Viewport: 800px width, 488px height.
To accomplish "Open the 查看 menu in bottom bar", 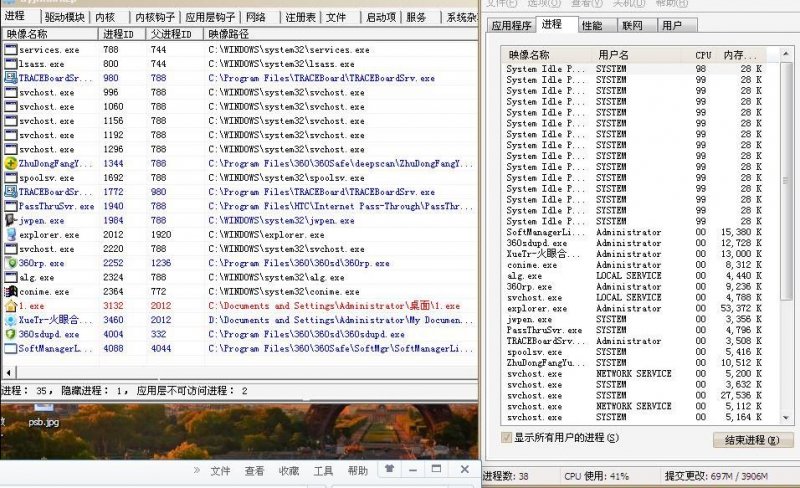I will point(254,471).
